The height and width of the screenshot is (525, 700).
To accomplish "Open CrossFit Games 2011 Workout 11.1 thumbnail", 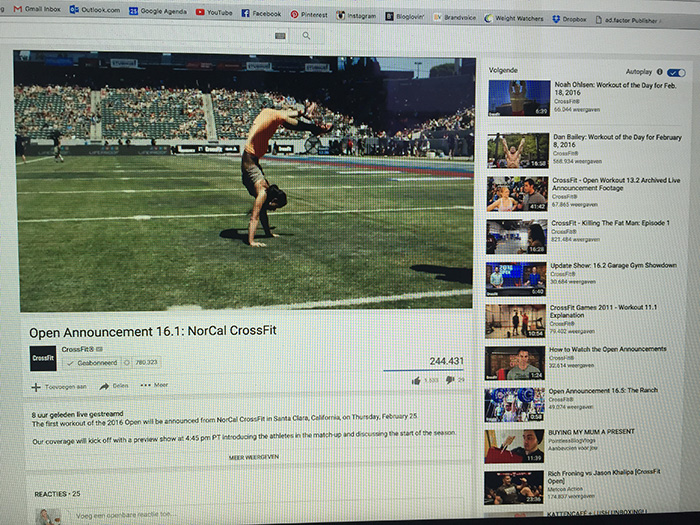I will (516, 321).
